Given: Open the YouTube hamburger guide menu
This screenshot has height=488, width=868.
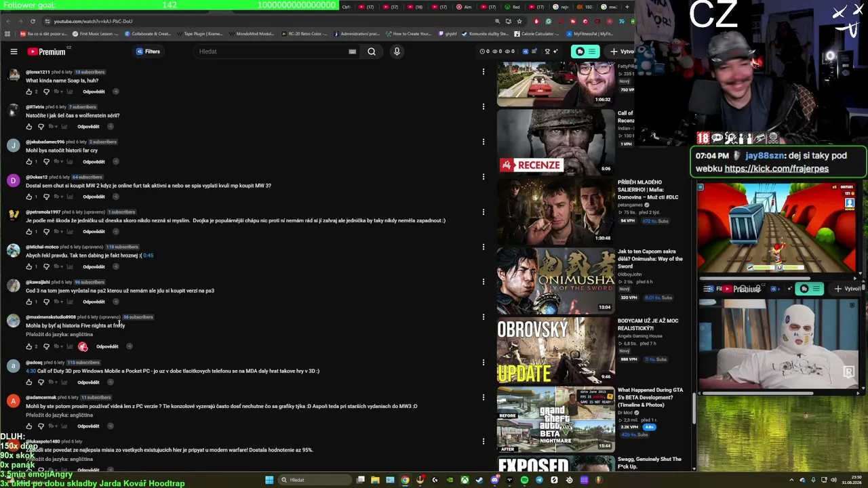Looking at the screenshot, I should coord(14,52).
